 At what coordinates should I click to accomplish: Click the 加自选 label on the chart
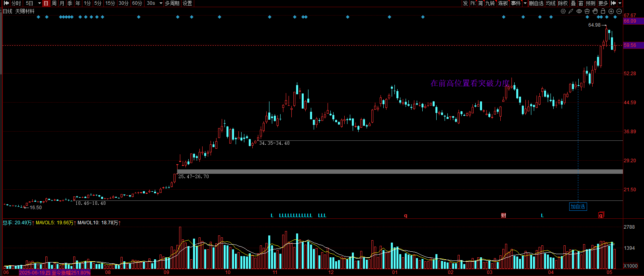pyautogui.click(x=578, y=206)
